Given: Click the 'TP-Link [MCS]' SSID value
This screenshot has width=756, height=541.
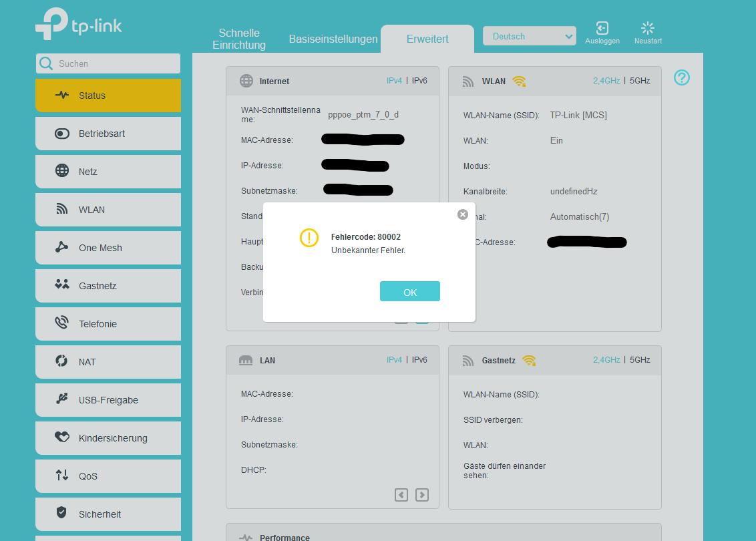Looking at the screenshot, I should [578, 116].
